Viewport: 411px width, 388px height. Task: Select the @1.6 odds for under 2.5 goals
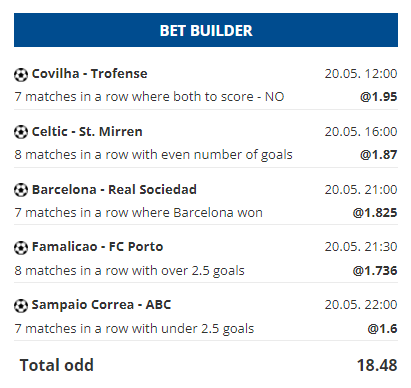382,329
